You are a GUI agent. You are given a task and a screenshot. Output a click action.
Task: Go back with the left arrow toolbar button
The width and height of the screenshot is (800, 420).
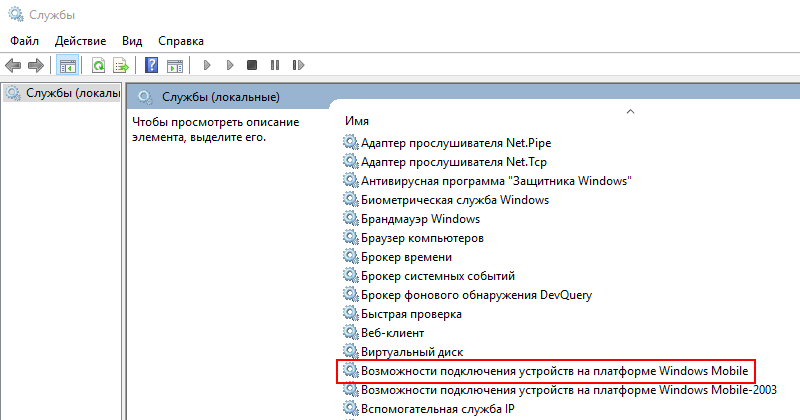tap(13, 65)
